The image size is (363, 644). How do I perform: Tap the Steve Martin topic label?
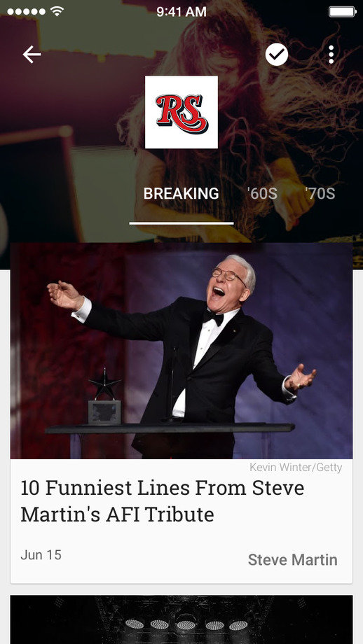293,560
